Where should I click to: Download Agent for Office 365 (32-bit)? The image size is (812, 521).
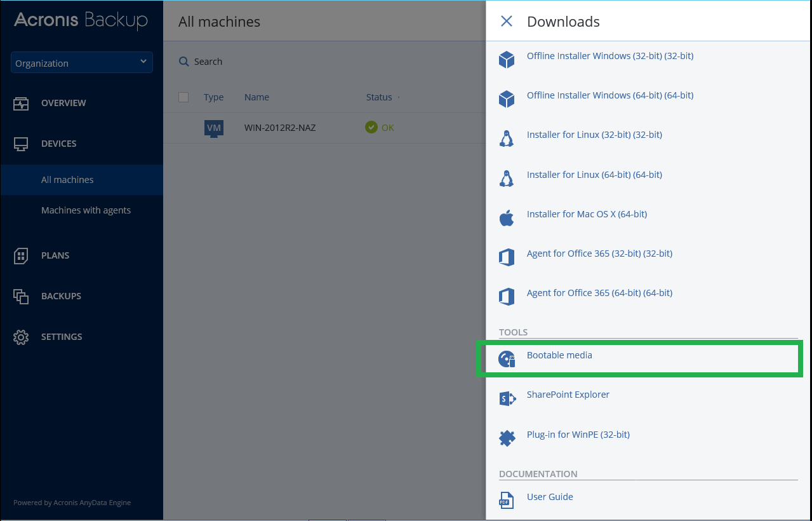coord(599,254)
